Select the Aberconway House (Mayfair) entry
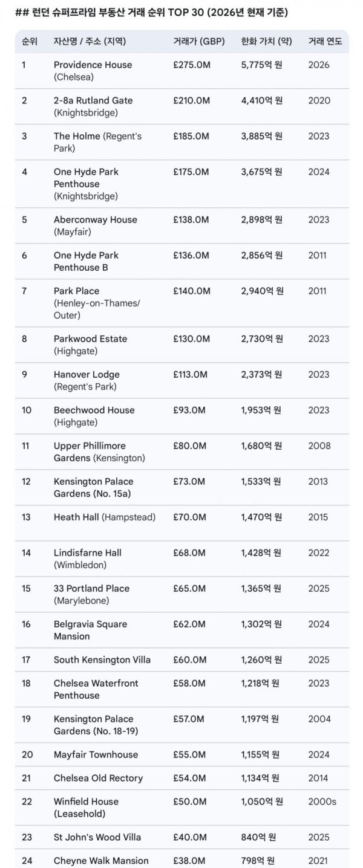 point(95,225)
